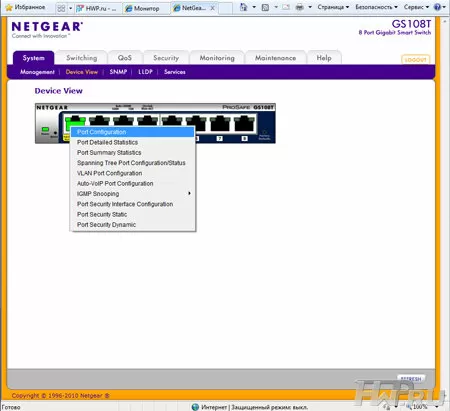Viewport: 450px width, 411px height.
Task: Open the Безопасность dropdown menu
Action: click(376, 7)
